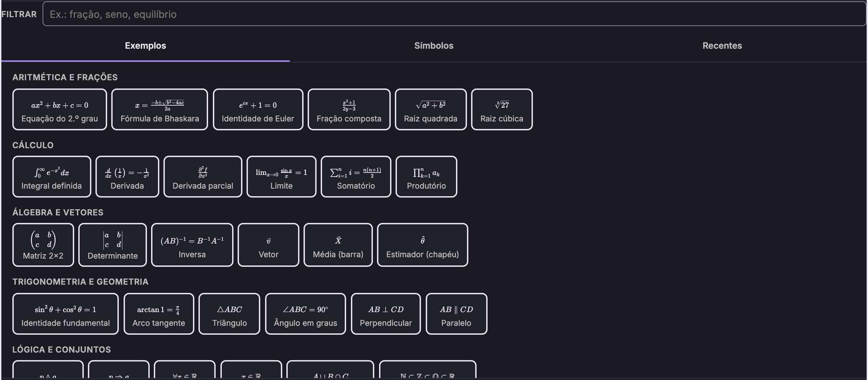Screen dimensions: 868x380
Task: Insert the Arco tangente formula
Action: pos(159,314)
